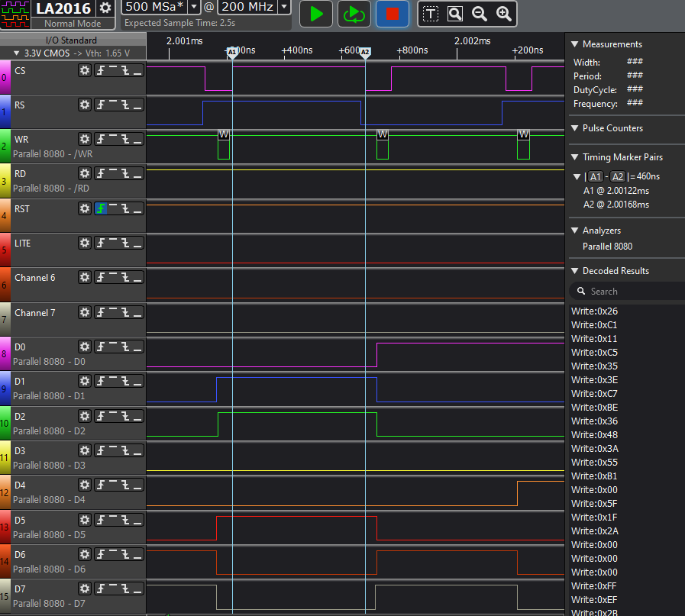The width and height of the screenshot is (685, 616).
Task: Open the RD channel settings gear
Action: click(84, 173)
